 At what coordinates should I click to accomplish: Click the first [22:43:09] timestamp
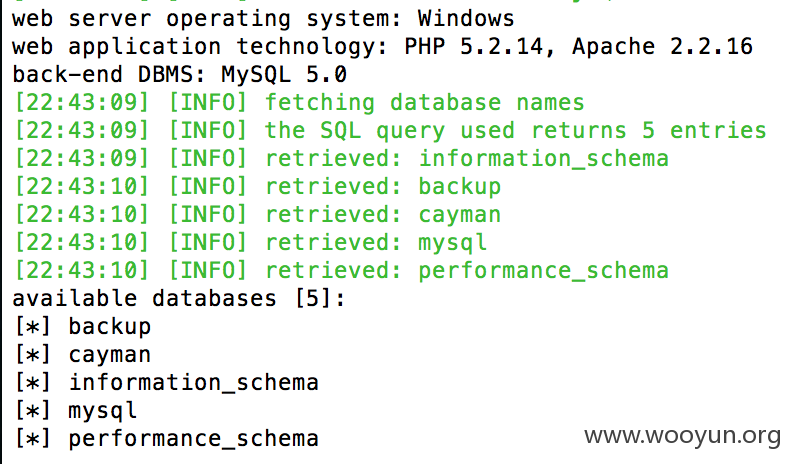82,103
